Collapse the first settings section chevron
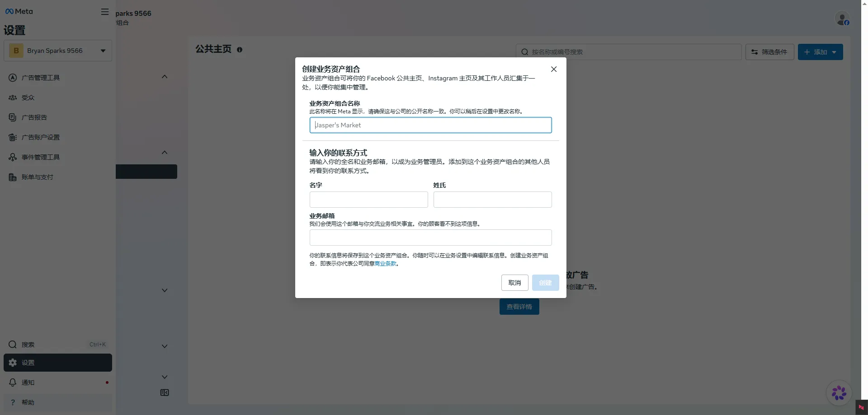The height and width of the screenshot is (415, 868). click(x=165, y=77)
